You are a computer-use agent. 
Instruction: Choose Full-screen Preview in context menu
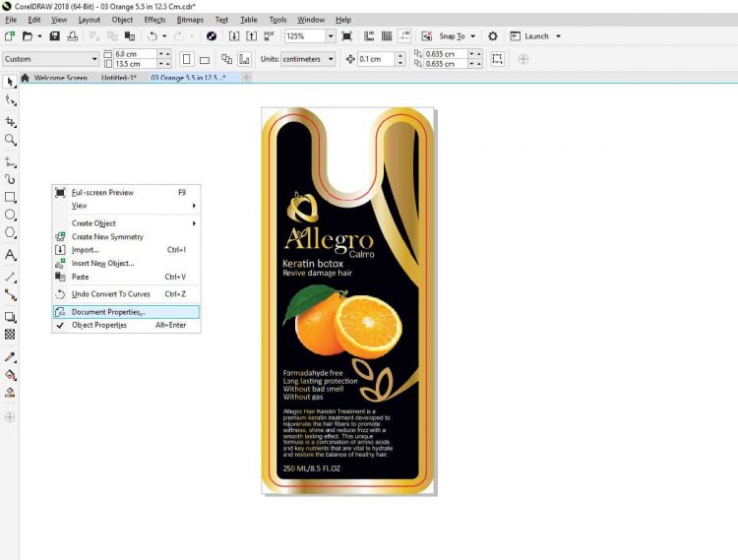[126, 193]
